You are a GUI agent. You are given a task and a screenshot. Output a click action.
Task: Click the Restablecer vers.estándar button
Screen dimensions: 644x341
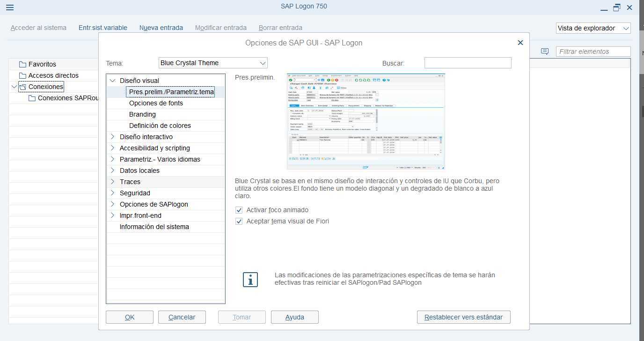(x=464, y=317)
